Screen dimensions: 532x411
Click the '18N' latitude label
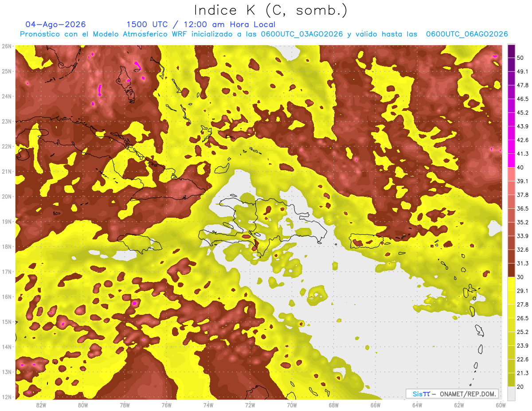[6, 247]
